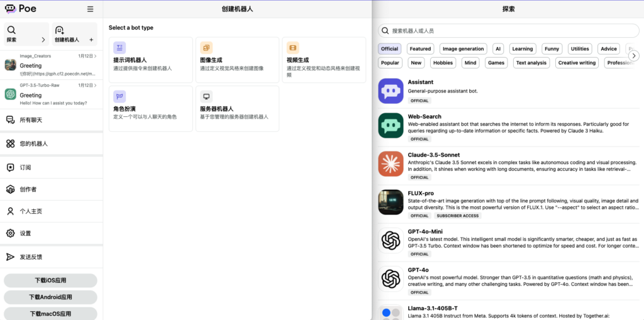Click the 订阅 star badge icon
This screenshot has width=644, height=320.
click(10, 168)
